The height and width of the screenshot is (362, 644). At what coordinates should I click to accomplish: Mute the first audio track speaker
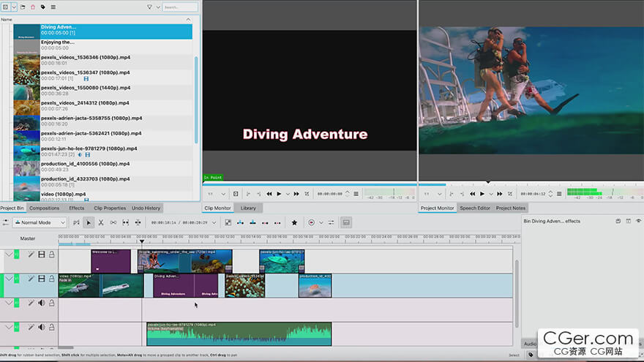pyautogui.click(x=42, y=303)
